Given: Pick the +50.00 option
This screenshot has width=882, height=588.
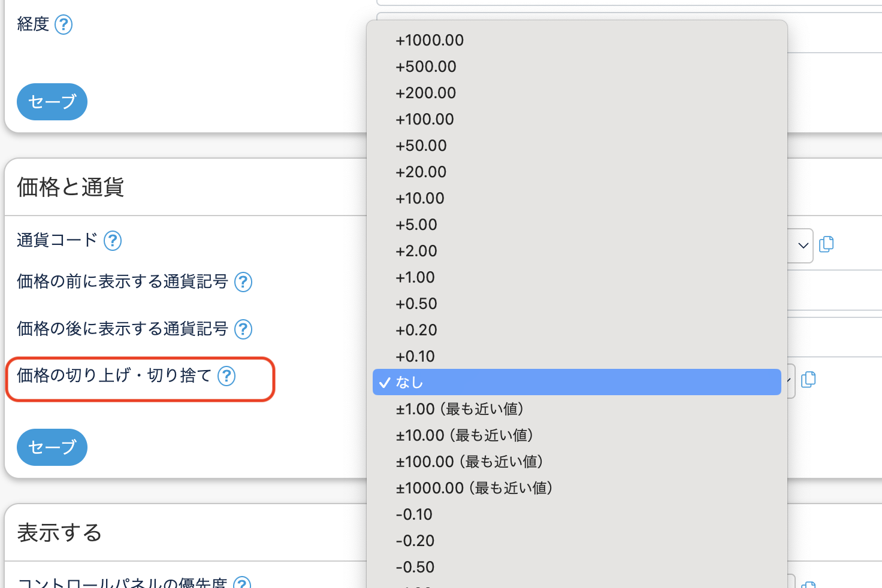Looking at the screenshot, I should (x=421, y=146).
